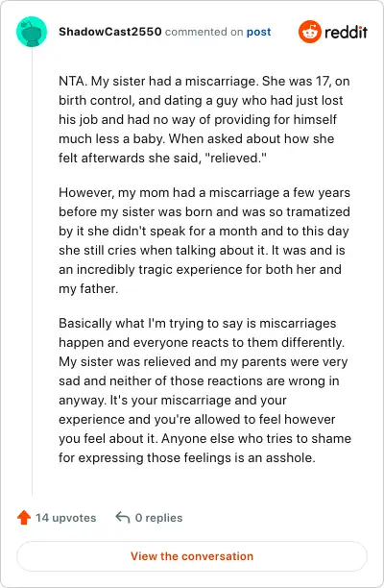Click the "14 upvotes" count label
384x588 pixels.
coord(66,518)
